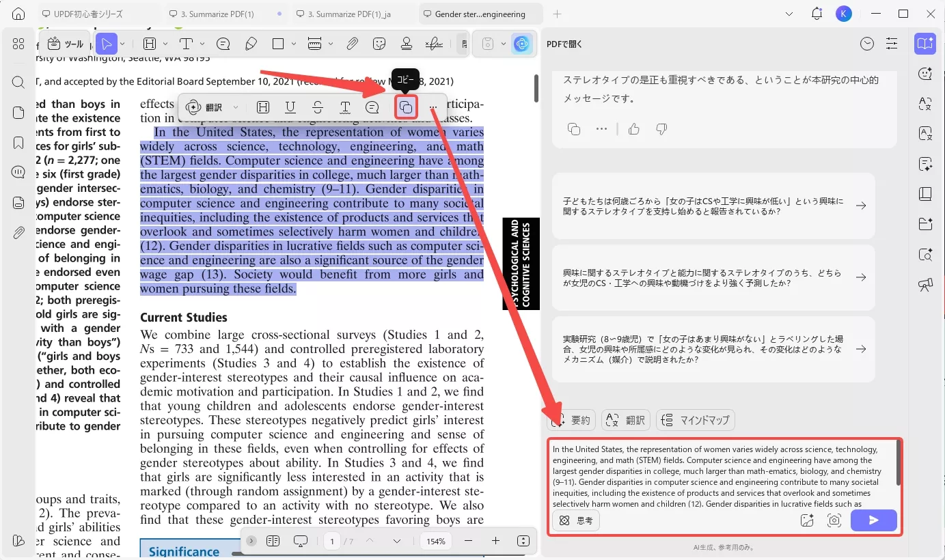Select the pencil drawing tool
Image resolution: width=945 pixels, height=560 pixels.
click(251, 44)
